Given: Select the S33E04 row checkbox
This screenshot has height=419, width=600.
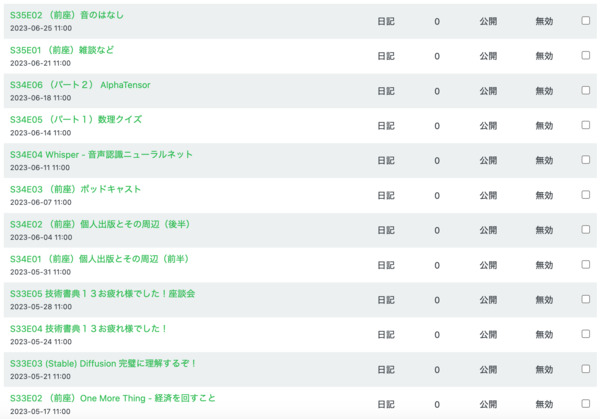Looking at the screenshot, I should coord(585,334).
